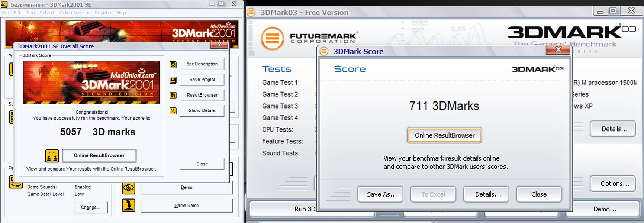Image resolution: width=644 pixels, height=223 pixels.
Task: Open the Register menu
Action: coord(103,13)
